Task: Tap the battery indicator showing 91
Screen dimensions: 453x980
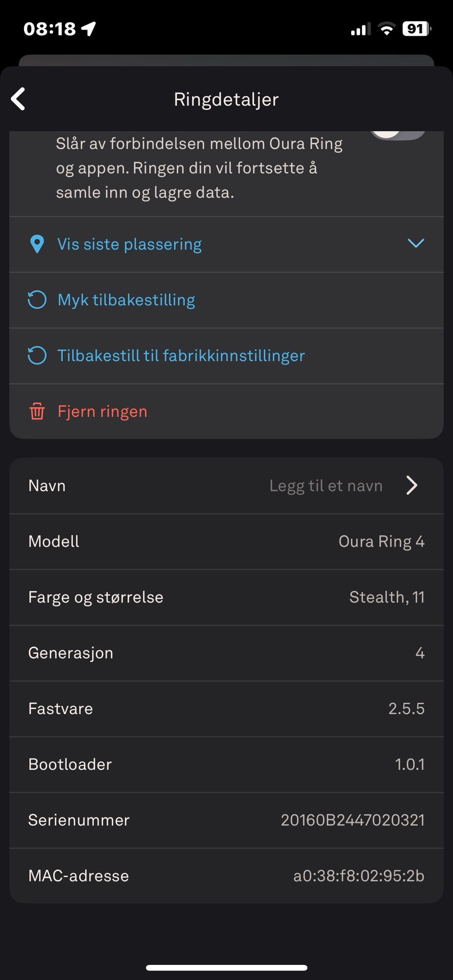Action: (x=416, y=29)
